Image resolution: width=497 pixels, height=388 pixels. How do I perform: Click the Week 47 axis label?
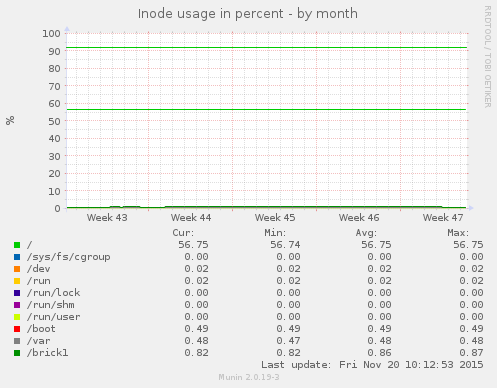coord(443,218)
